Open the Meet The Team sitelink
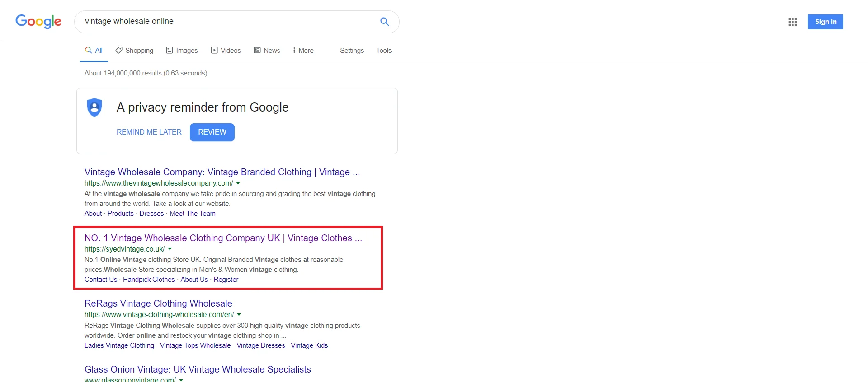868x382 pixels. coord(193,214)
